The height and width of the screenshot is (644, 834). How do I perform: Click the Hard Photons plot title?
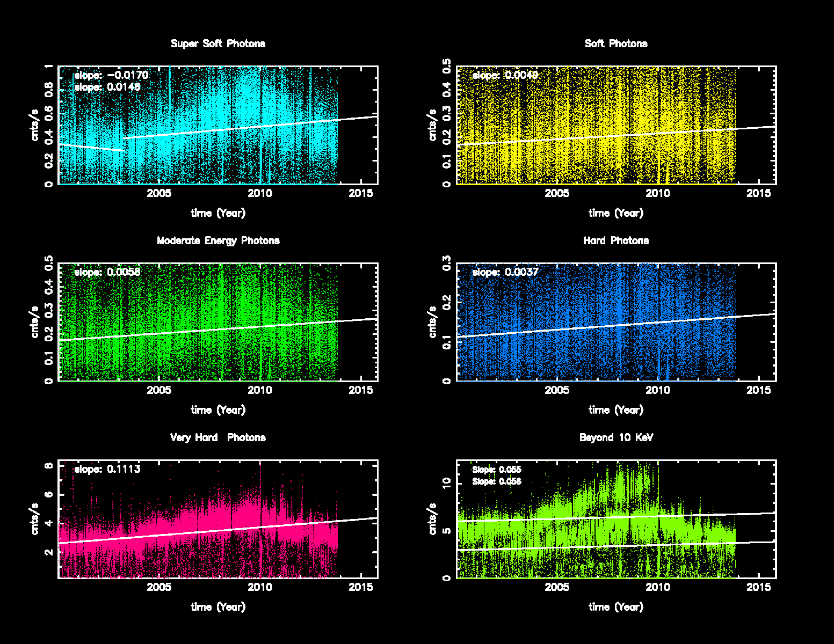tap(616, 240)
